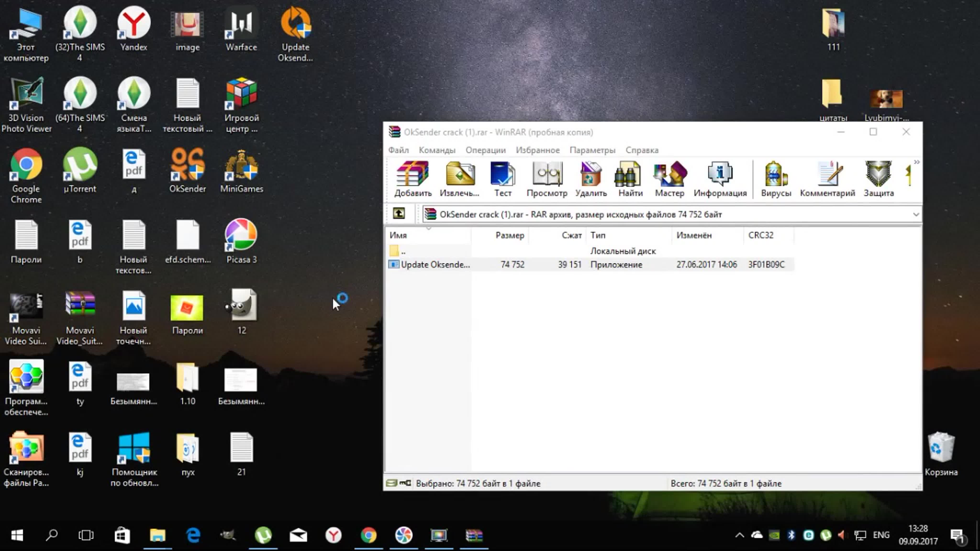980x551 pixels.
Task: Go up one folder with the arrow button
Action: 399,213
